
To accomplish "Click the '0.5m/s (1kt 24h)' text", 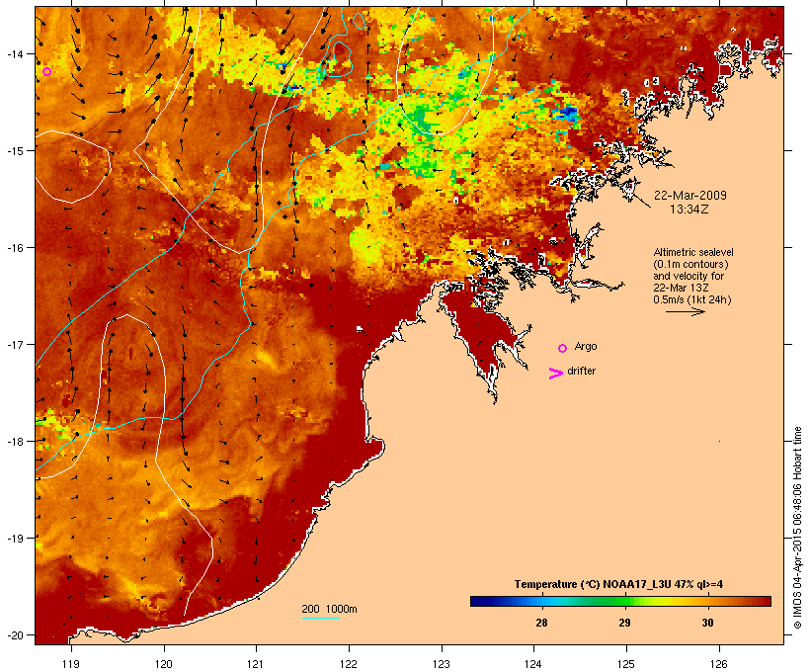I will [x=692, y=299].
